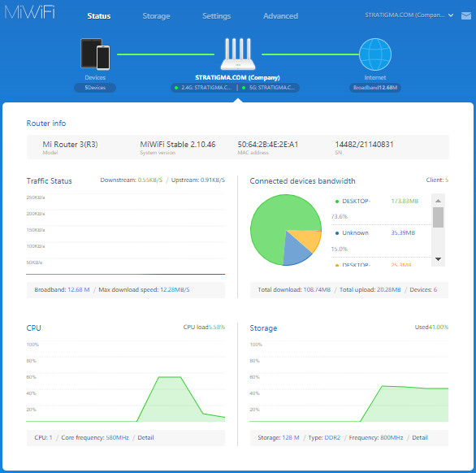
Task: Click the Router info heading
Action: (46, 124)
